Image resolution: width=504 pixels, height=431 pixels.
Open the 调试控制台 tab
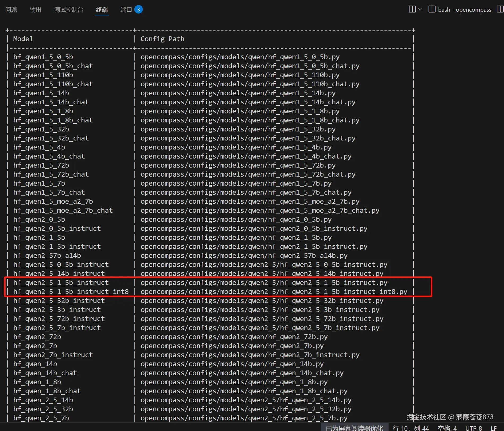pyautogui.click(x=69, y=10)
